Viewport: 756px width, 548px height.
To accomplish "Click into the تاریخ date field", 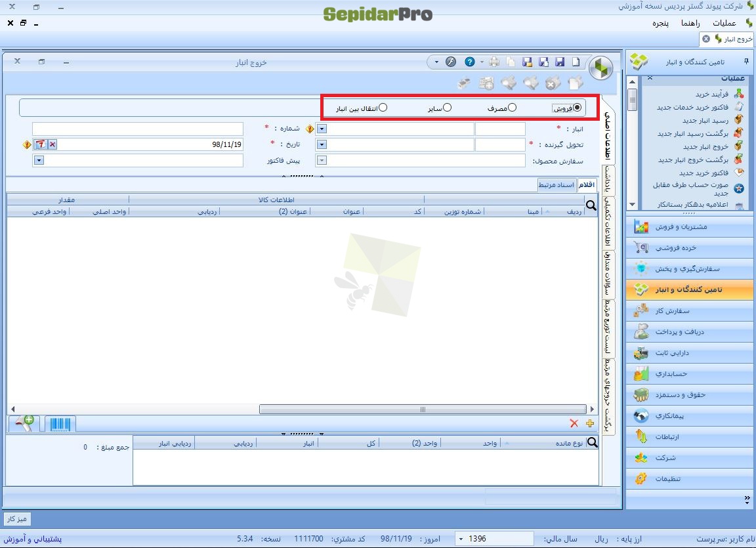I will tap(150, 144).
